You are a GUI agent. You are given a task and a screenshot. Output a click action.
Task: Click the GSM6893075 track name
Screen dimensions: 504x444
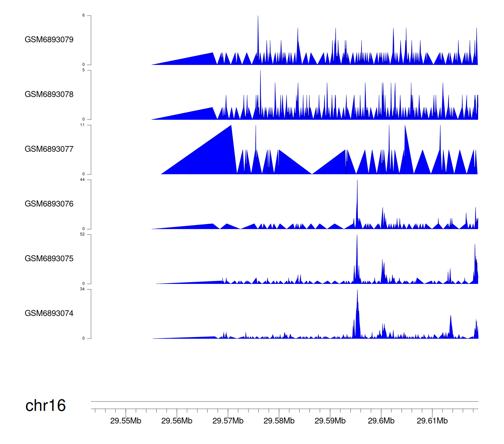click(x=49, y=259)
